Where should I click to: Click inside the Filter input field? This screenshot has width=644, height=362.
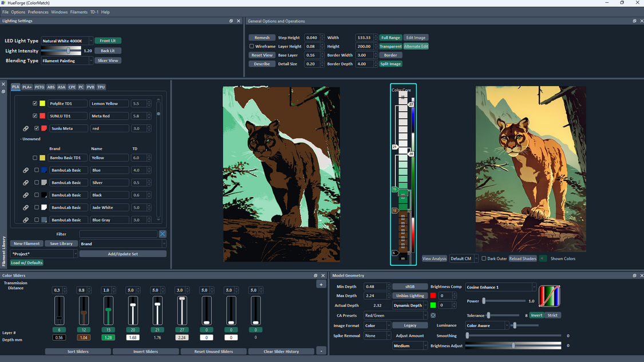(x=118, y=234)
